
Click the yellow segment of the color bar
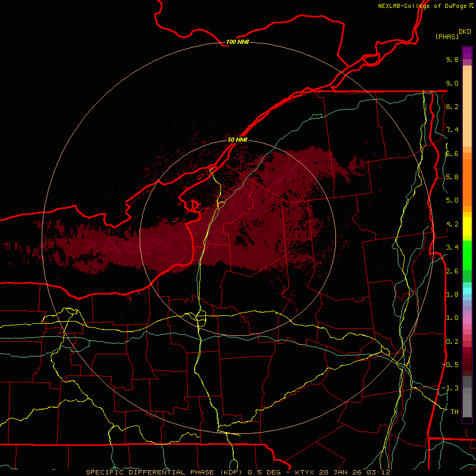(467, 226)
